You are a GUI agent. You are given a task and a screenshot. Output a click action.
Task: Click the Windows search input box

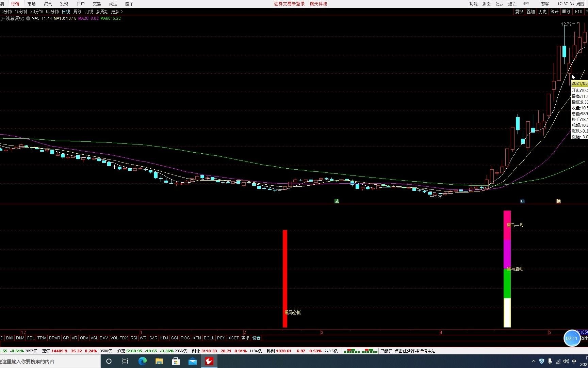click(x=50, y=361)
